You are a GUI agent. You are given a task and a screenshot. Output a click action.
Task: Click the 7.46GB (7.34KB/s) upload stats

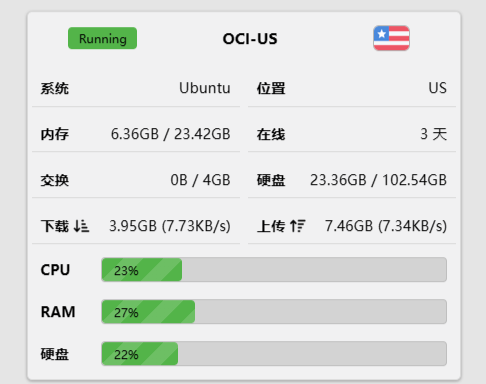[386, 226]
